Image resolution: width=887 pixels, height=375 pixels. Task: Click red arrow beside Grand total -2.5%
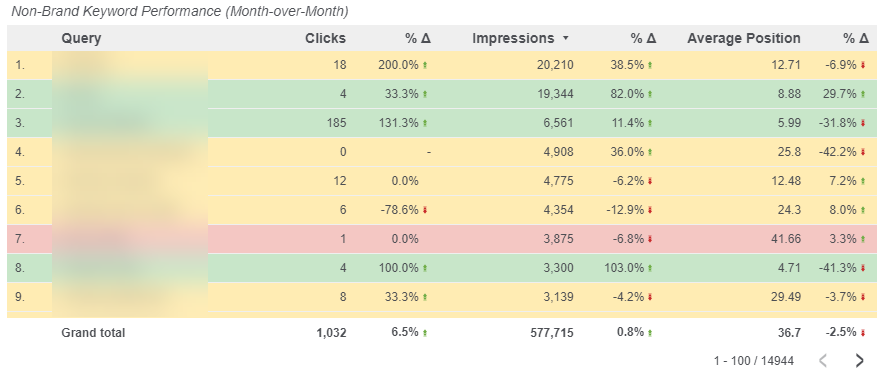(863, 333)
